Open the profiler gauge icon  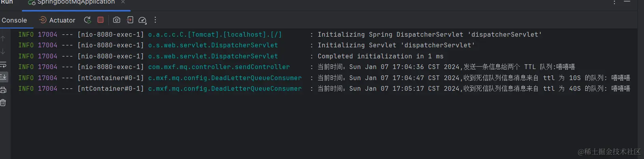point(143,20)
